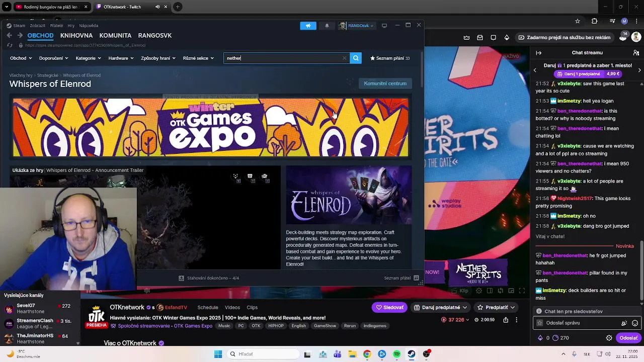The image size is (644, 362).
Task: Open Twitch player settings gear
Action: click(x=479, y=291)
